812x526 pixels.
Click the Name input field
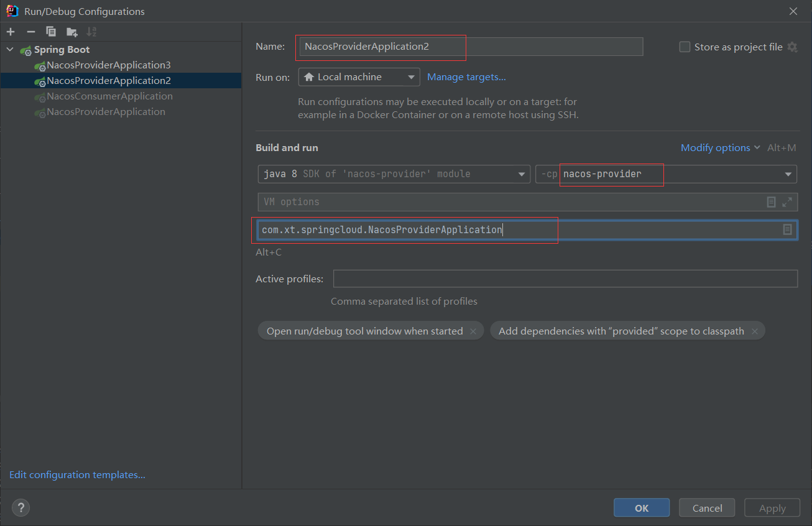point(471,47)
